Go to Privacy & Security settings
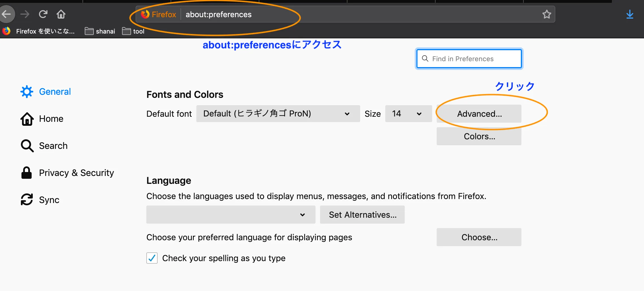 pyautogui.click(x=67, y=173)
